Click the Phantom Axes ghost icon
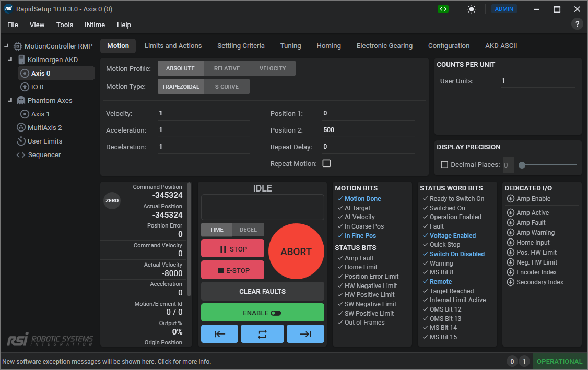 pos(21,100)
